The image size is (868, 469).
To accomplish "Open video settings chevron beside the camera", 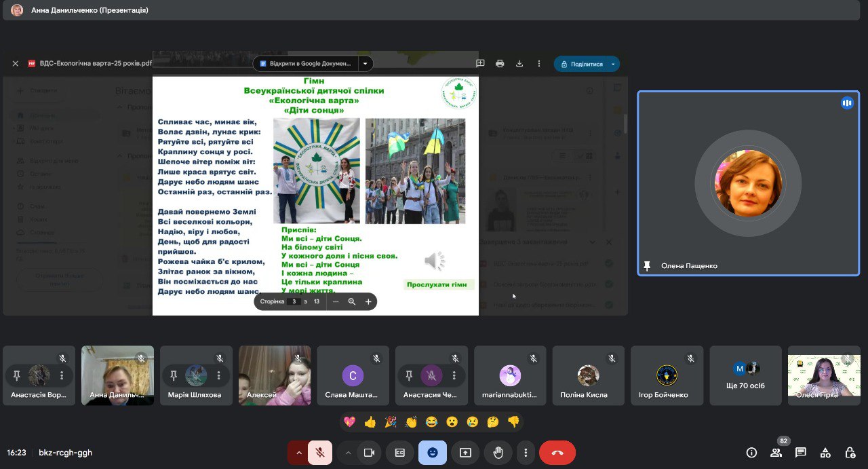I will point(349,453).
